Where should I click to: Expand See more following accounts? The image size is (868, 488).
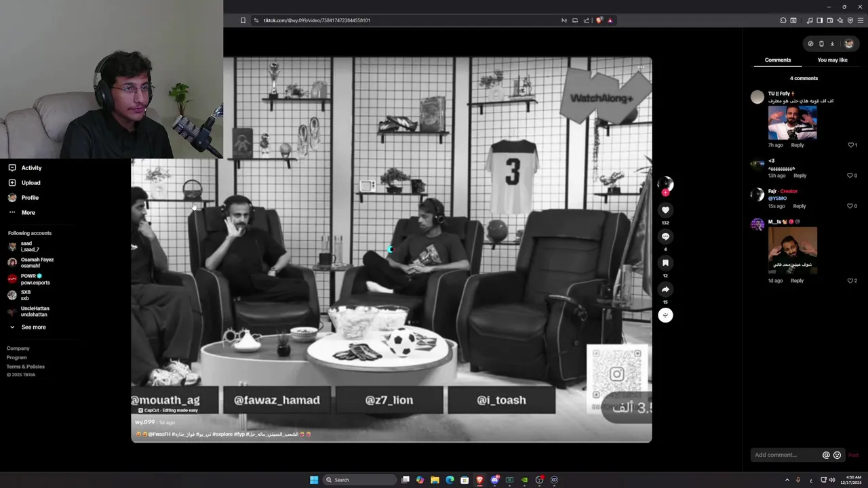point(28,327)
